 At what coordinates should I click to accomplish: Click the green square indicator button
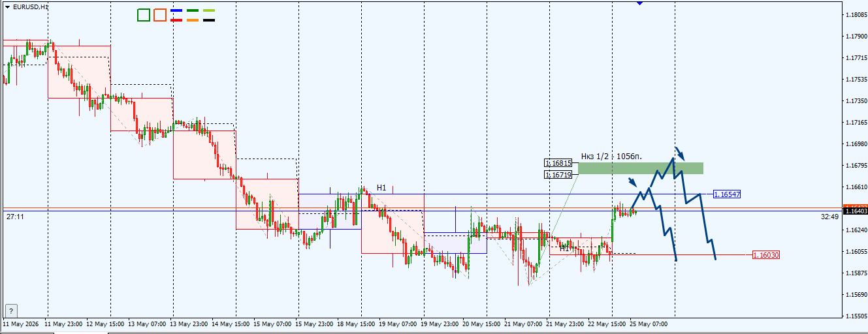[144, 15]
